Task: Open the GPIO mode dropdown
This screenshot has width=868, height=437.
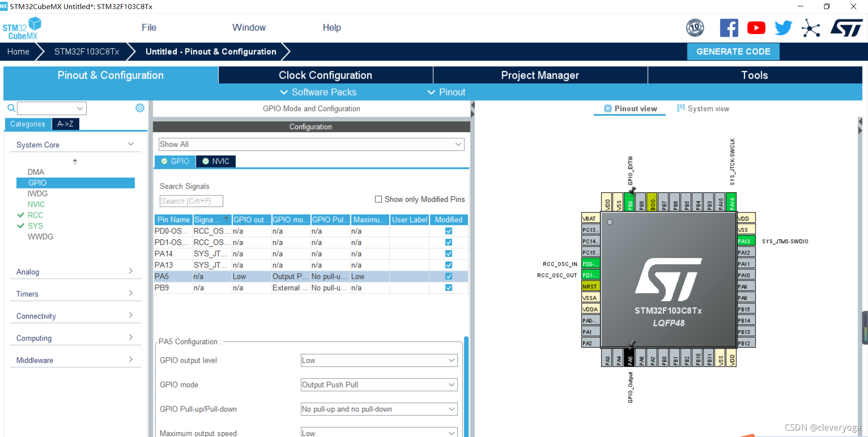Action: tap(379, 384)
